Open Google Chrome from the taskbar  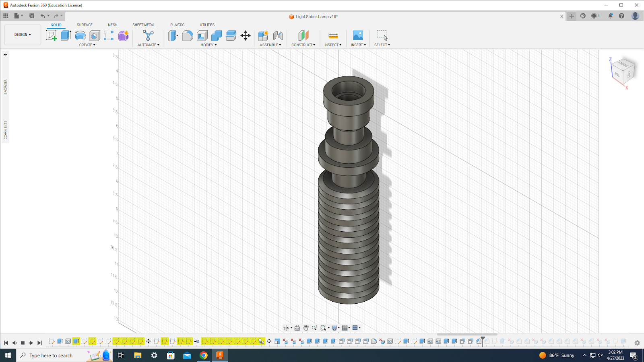204,355
